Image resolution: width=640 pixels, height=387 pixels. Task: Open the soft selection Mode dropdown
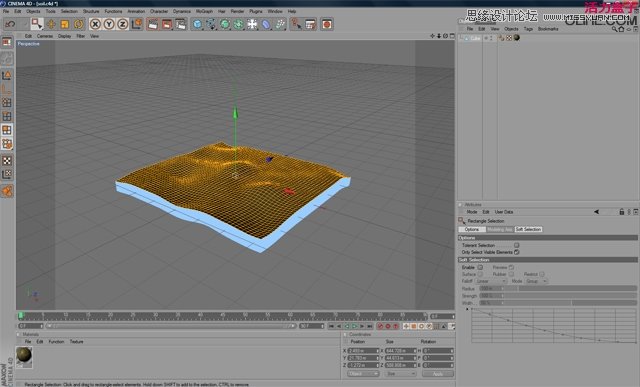click(x=536, y=281)
